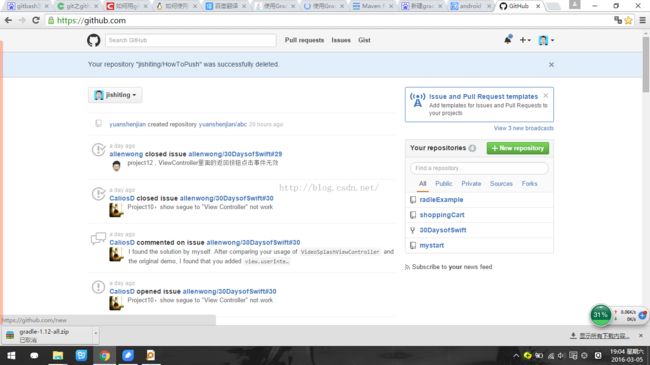The width and height of the screenshot is (650, 365).
Task: Reload the page with refresh icon
Action: pos(36,20)
